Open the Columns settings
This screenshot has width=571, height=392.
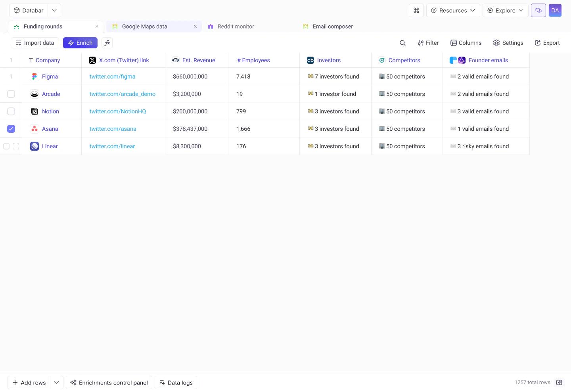466,43
